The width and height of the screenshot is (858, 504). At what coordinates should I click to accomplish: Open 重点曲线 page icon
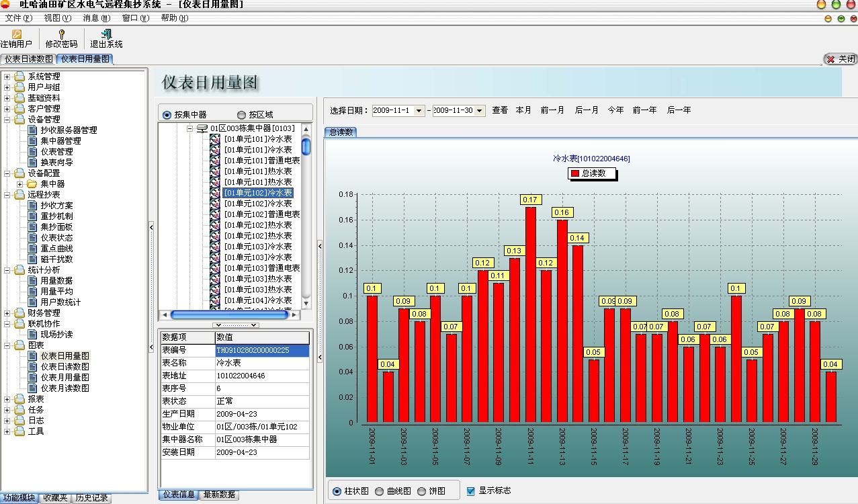tap(33, 249)
